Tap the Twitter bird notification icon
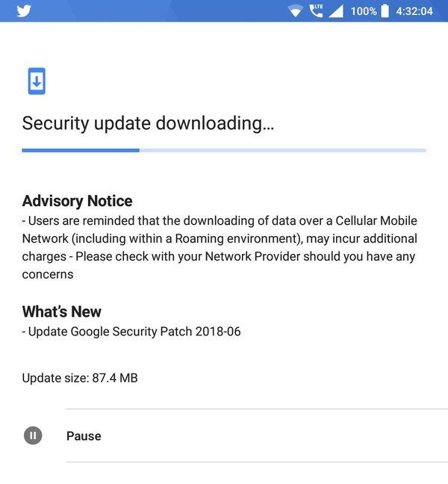Viewport: 448px width, 484px height. click(24, 10)
